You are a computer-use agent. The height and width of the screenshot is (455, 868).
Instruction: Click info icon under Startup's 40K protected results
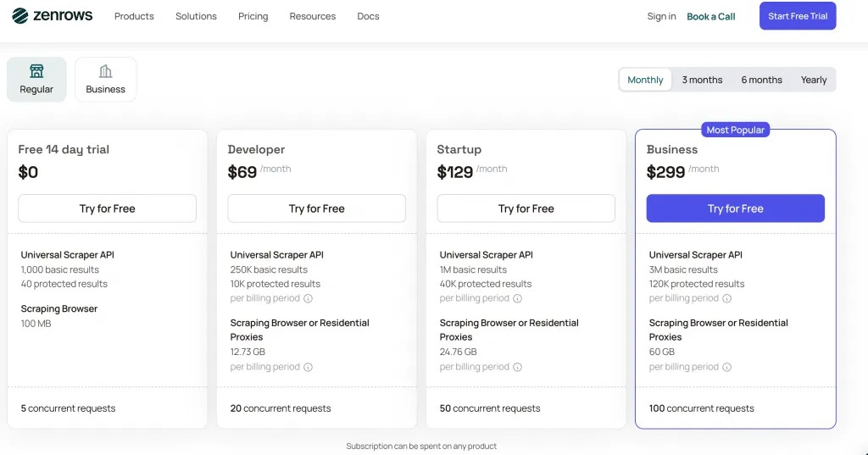pos(518,298)
